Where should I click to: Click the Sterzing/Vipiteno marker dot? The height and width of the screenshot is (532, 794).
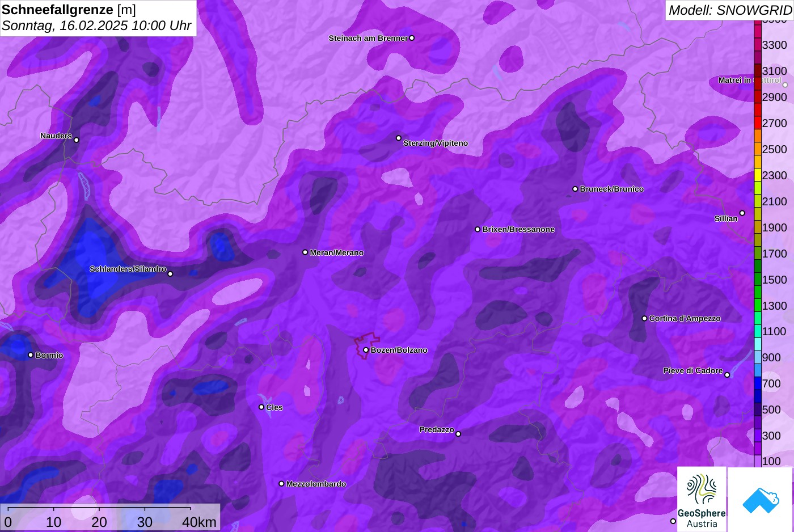click(x=399, y=138)
